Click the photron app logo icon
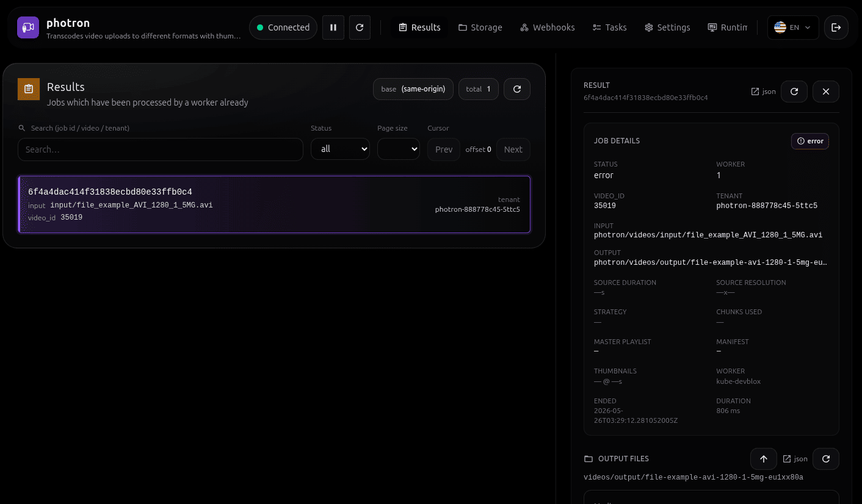The height and width of the screenshot is (504, 862). [28, 27]
